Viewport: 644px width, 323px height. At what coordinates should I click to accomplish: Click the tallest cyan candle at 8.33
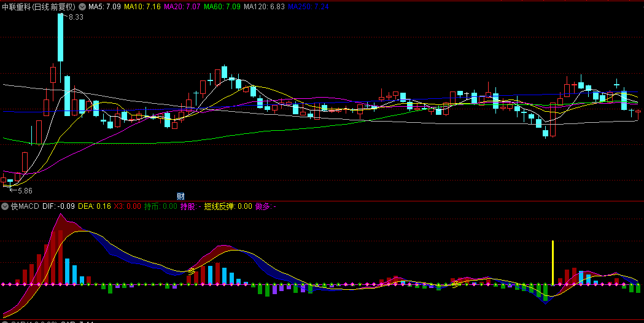coord(61,37)
